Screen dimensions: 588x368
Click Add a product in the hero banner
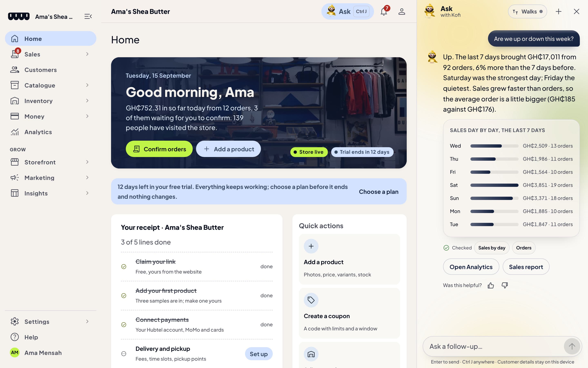pos(228,149)
